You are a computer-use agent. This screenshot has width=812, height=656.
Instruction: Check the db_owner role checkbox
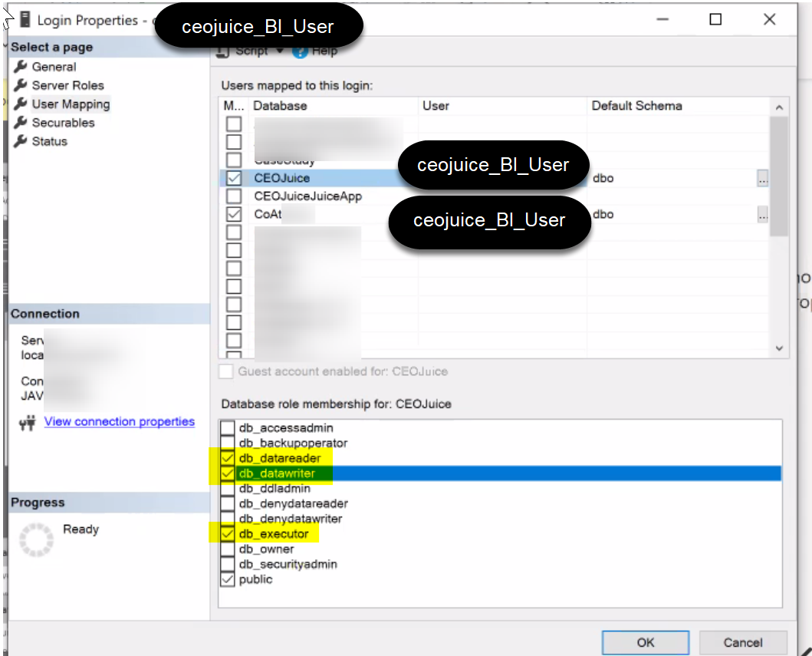coord(227,549)
